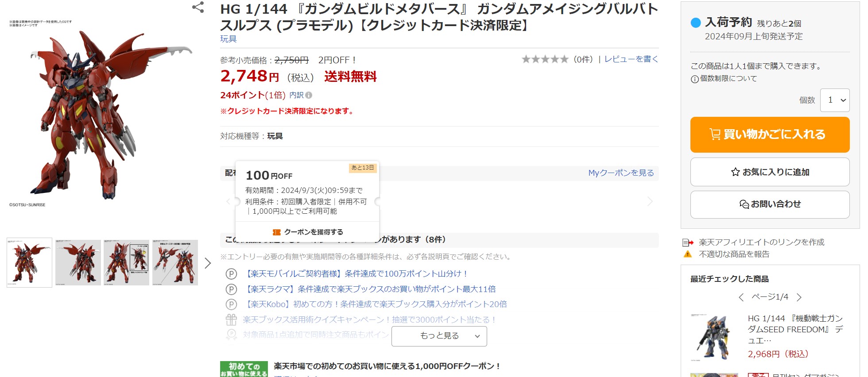
Task: Open 楽天ブックス活用術クイズキャンペーン link
Action: (370, 319)
